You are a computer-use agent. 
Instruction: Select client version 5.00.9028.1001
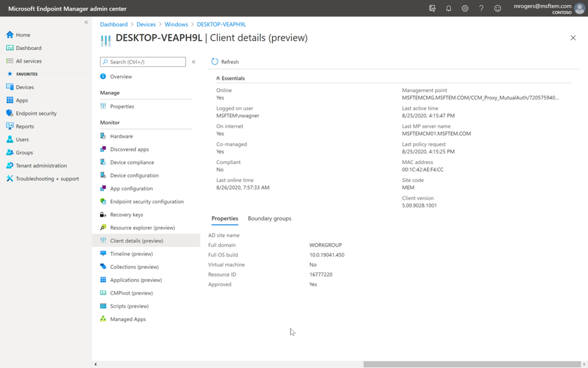coord(419,205)
